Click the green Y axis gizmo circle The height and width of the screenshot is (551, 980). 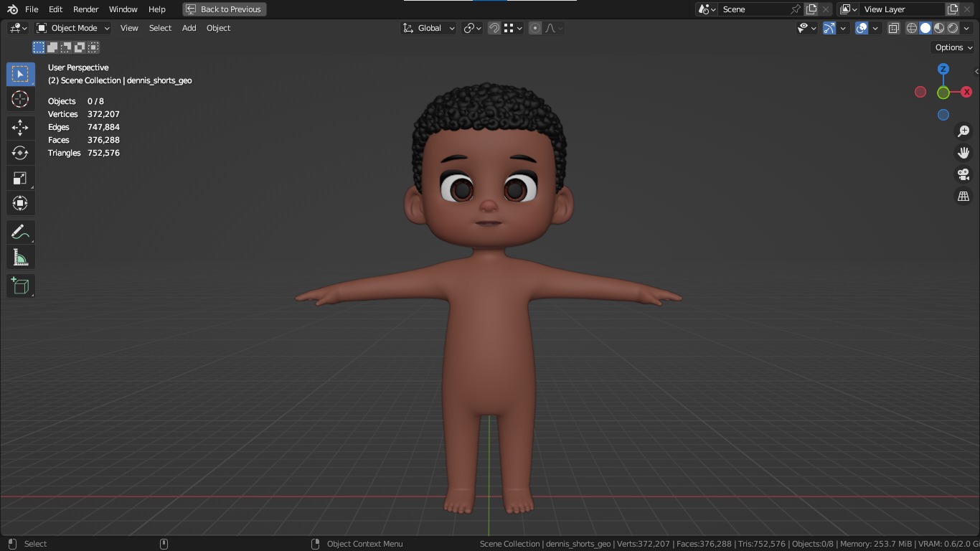pos(943,93)
